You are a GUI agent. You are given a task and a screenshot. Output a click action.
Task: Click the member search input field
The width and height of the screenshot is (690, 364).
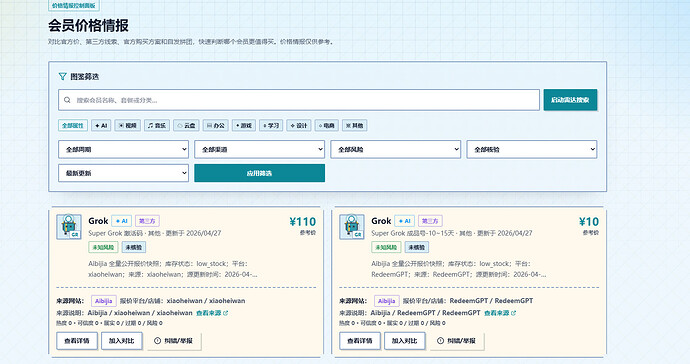(x=299, y=100)
